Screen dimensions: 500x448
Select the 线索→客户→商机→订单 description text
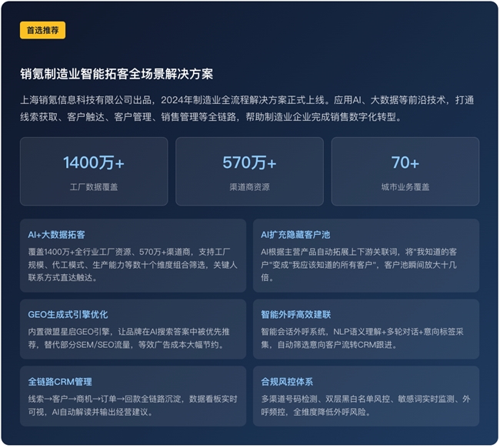pyautogui.click(x=132, y=405)
